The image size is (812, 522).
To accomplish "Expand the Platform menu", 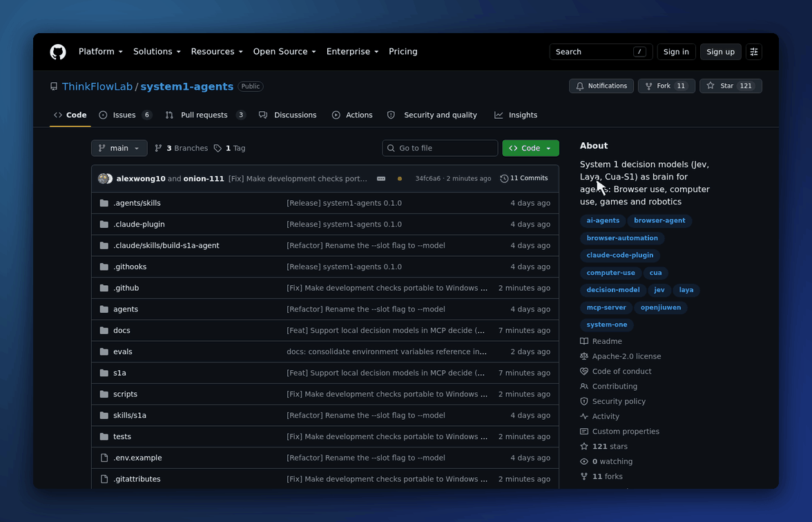I will click(101, 52).
